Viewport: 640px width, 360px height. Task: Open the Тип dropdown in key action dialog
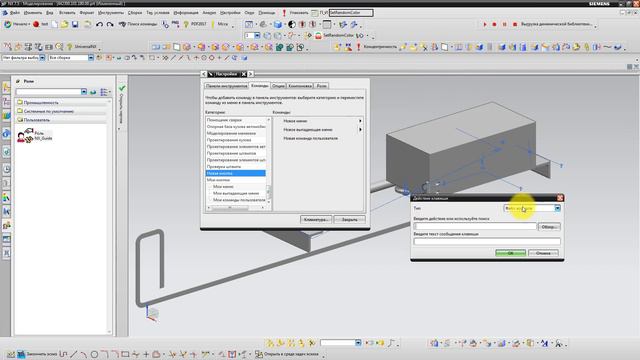coord(557,208)
